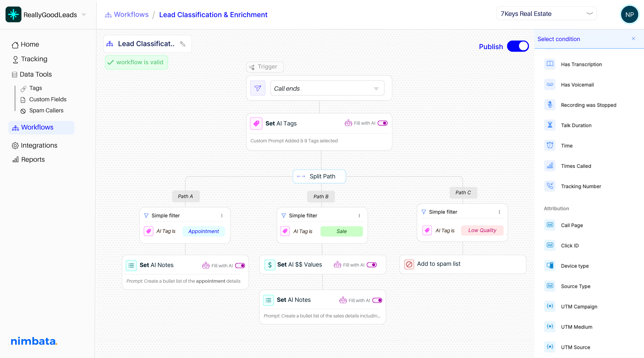Viewport: 644px width, 358px height.
Task: Open the 7Keys Real Estate account dropdown
Action: pos(546,14)
